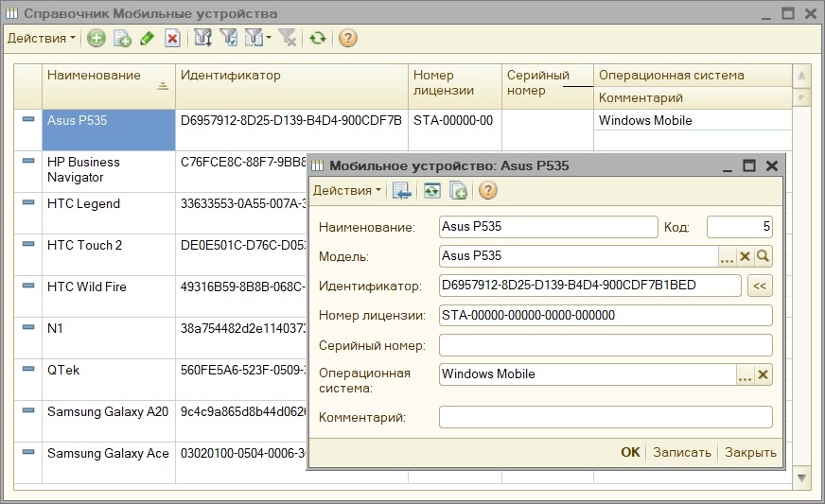Click the Код input field
This screenshot has height=504, width=825.
click(740, 227)
